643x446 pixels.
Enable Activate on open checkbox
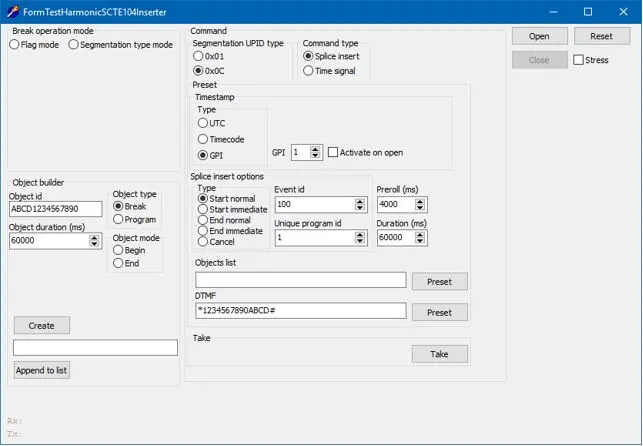click(x=333, y=152)
